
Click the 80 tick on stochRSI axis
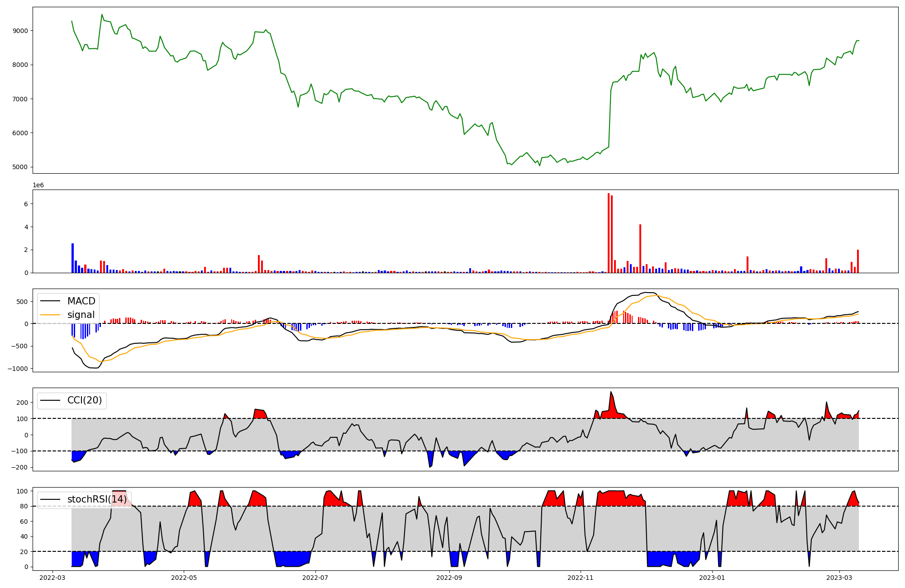point(24,506)
